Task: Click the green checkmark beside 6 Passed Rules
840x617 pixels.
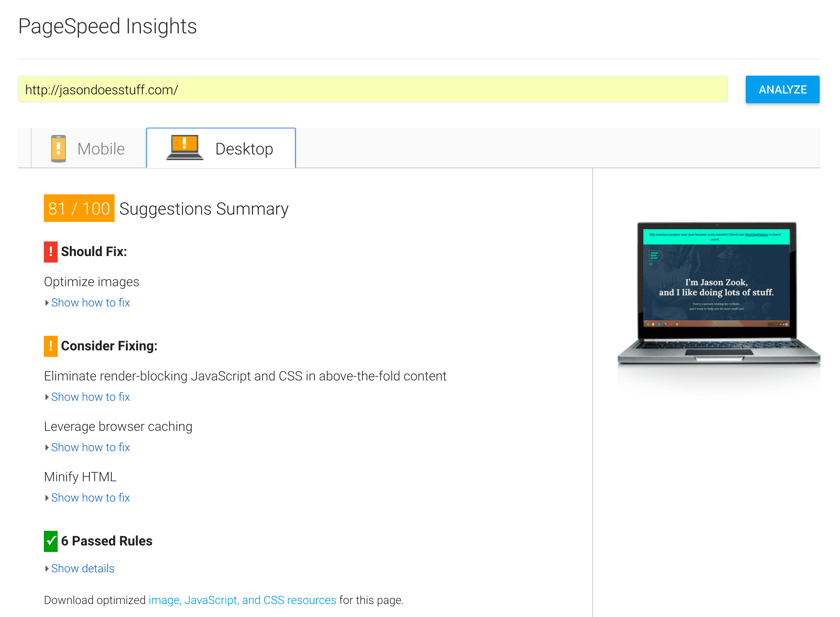Action: [x=50, y=541]
